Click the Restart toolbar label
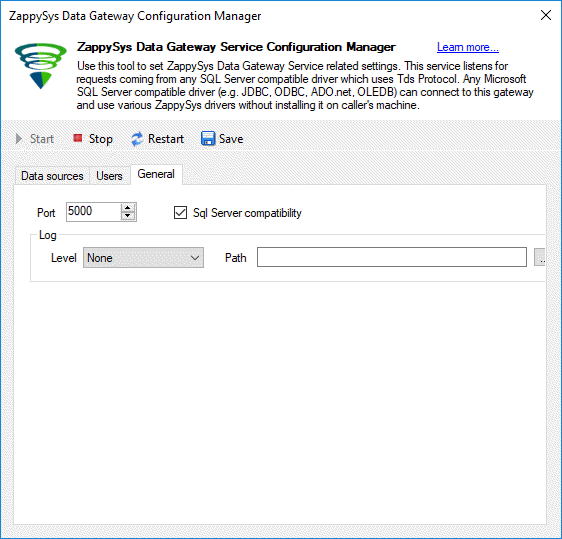Screen dimensions: 562x539 (x=166, y=139)
